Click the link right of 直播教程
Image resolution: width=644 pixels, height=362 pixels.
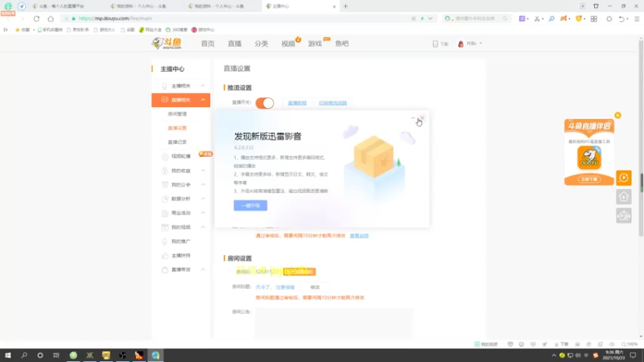point(332,103)
